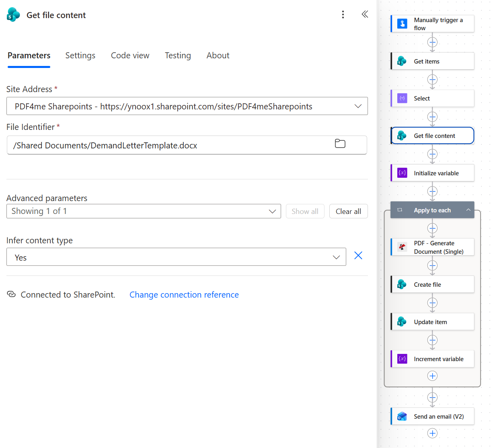
Task: Open the Infer content type Yes dropdown
Action: pos(176,257)
